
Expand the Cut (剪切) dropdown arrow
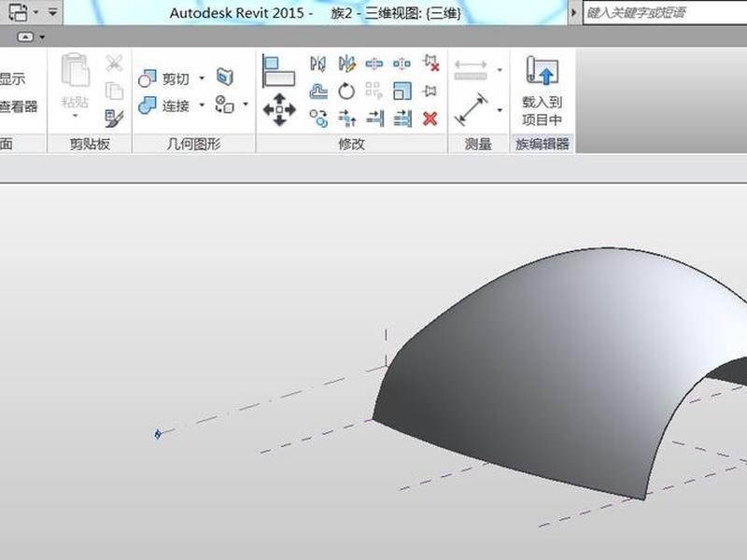[202, 77]
